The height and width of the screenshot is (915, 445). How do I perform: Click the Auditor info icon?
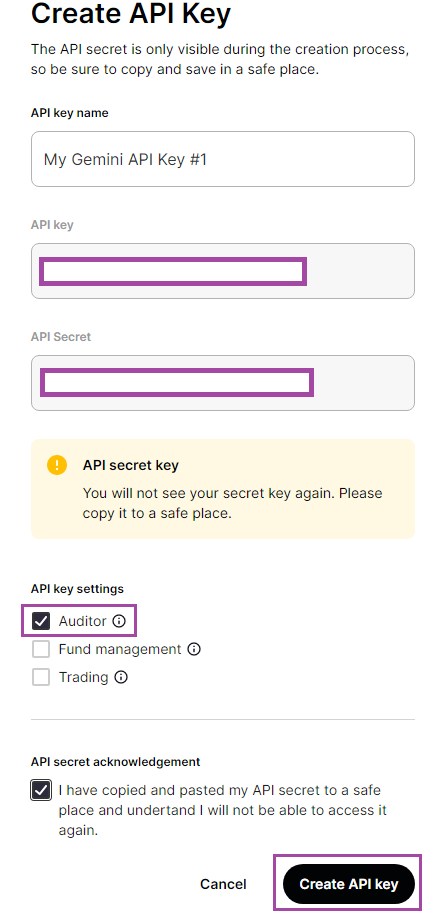(x=119, y=621)
